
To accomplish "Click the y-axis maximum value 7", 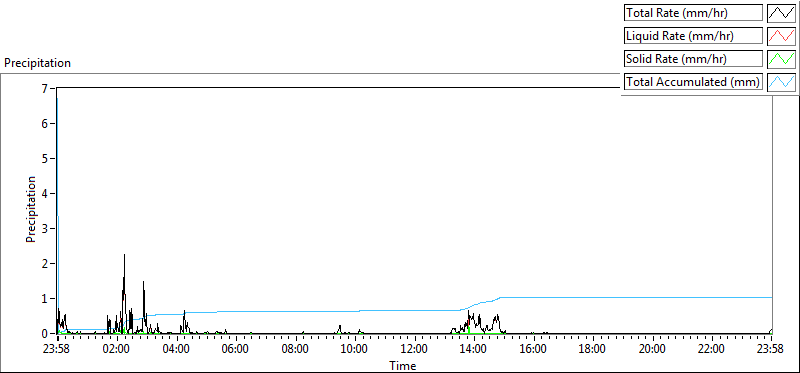I will [44, 88].
